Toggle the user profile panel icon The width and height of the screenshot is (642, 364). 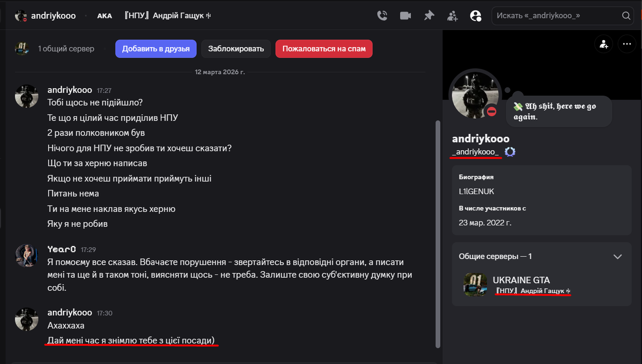pyautogui.click(x=475, y=16)
